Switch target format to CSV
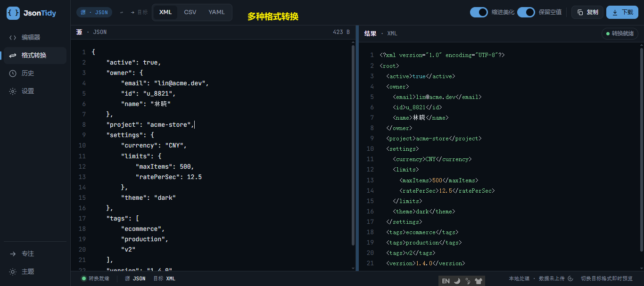 (x=190, y=12)
